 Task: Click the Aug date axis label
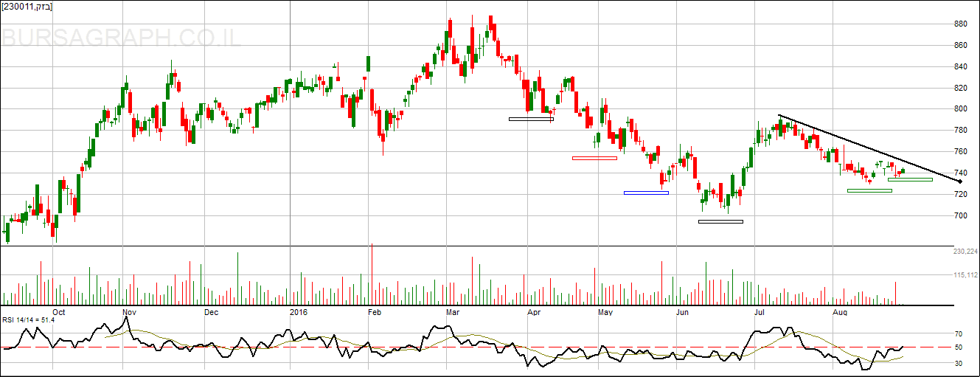pyautogui.click(x=840, y=312)
